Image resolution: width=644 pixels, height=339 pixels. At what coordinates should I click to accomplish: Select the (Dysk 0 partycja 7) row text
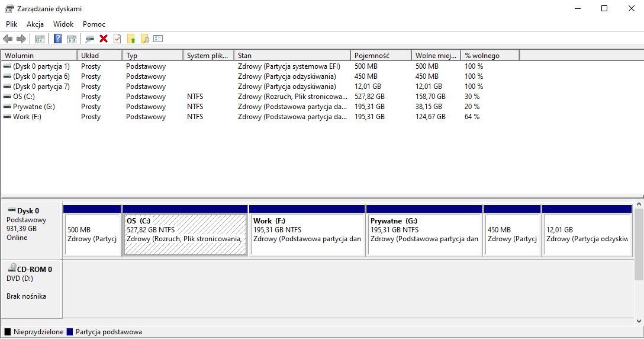click(x=41, y=87)
